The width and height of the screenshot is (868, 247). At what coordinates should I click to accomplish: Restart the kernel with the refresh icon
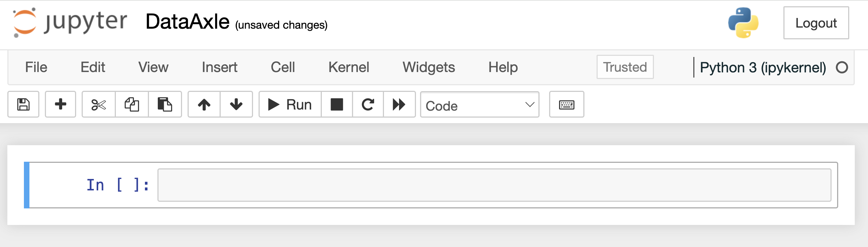[367, 104]
